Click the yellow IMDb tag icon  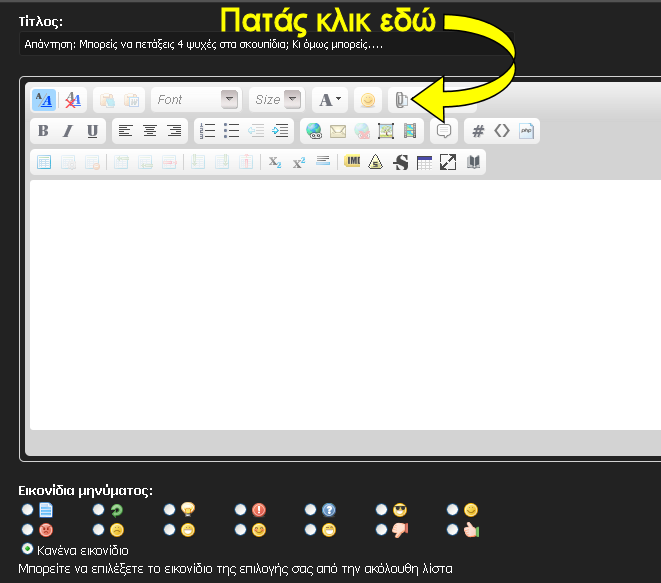coord(352,161)
